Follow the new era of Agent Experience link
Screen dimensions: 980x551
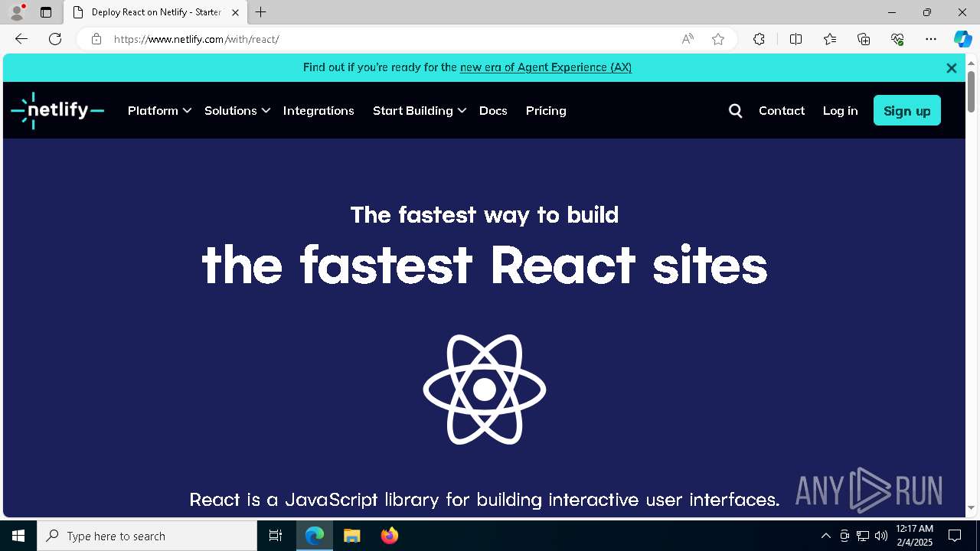546,67
